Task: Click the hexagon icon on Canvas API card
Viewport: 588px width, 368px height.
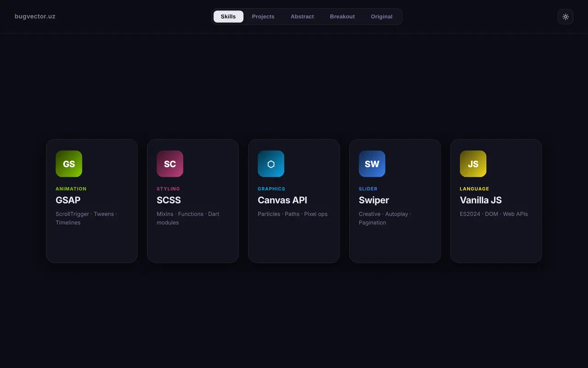Action: coord(271,164)
